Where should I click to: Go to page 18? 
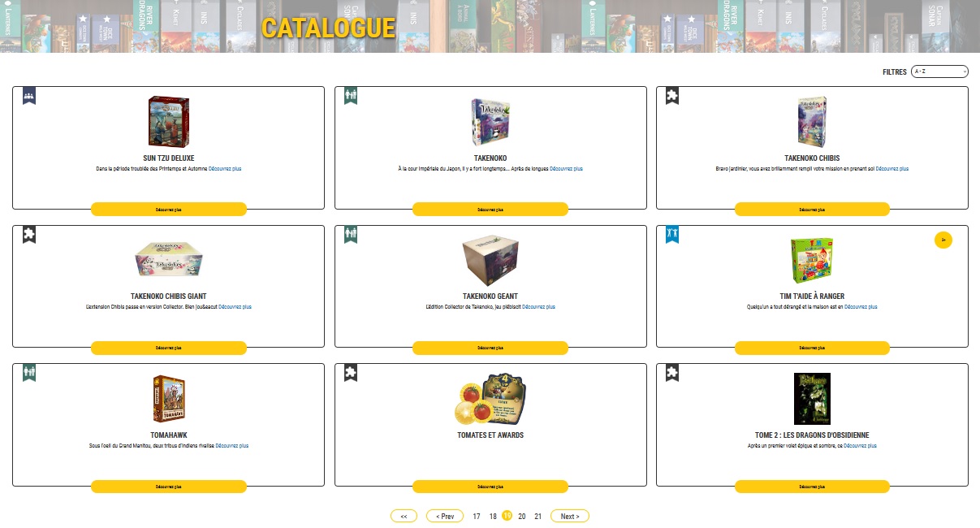(493, 517)
